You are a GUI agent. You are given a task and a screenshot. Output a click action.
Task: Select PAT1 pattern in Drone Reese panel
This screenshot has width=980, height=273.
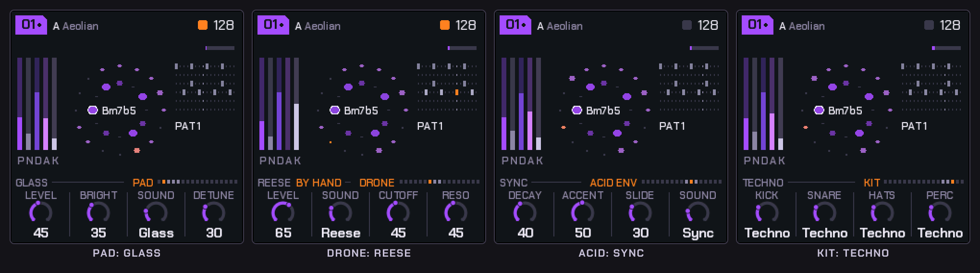[430, 126]
